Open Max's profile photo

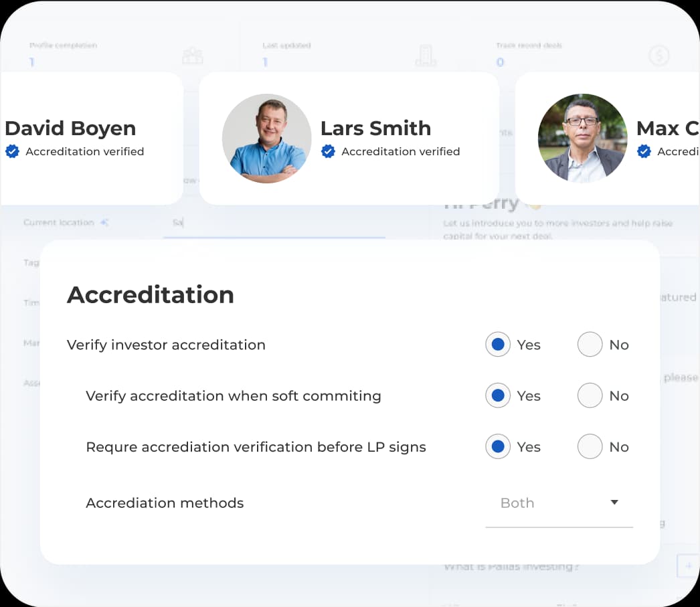coord(582,139)
